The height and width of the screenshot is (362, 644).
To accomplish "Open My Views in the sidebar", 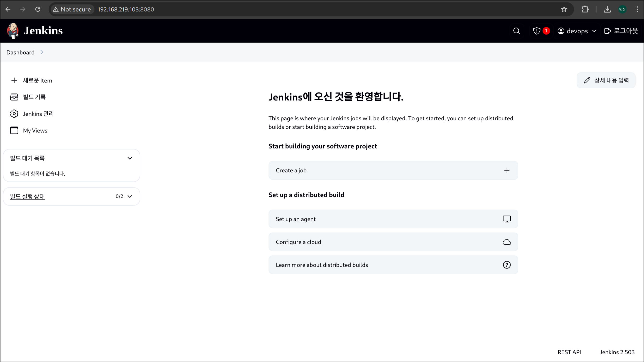I will point(35,130).
